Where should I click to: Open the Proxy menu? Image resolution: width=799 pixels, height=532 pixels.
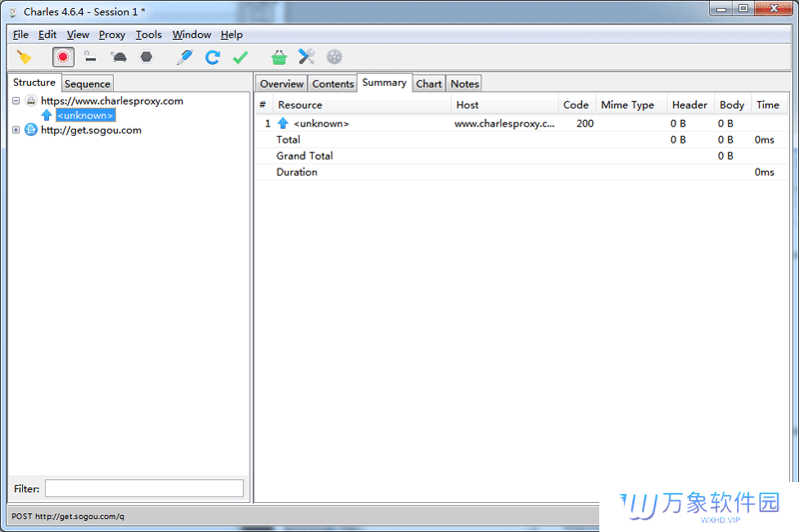coord(112,35)
